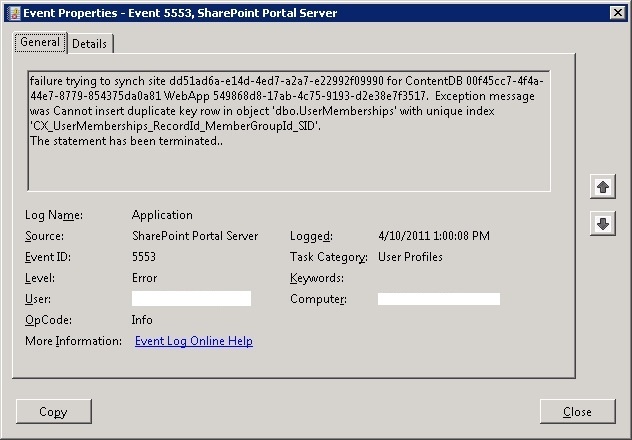The width and height of the screenshot is (632, 440).
Task: Click the 'More Information:' label
Action: [x=73, y=341]
